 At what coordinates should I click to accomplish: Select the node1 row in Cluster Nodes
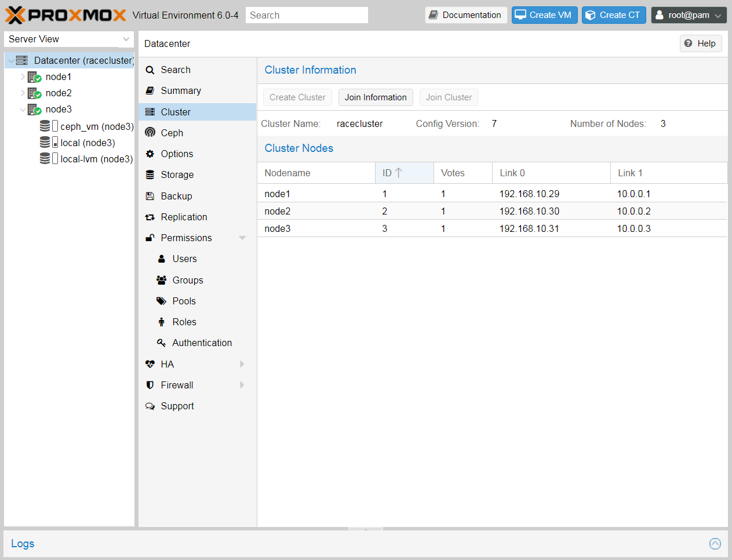492,194
